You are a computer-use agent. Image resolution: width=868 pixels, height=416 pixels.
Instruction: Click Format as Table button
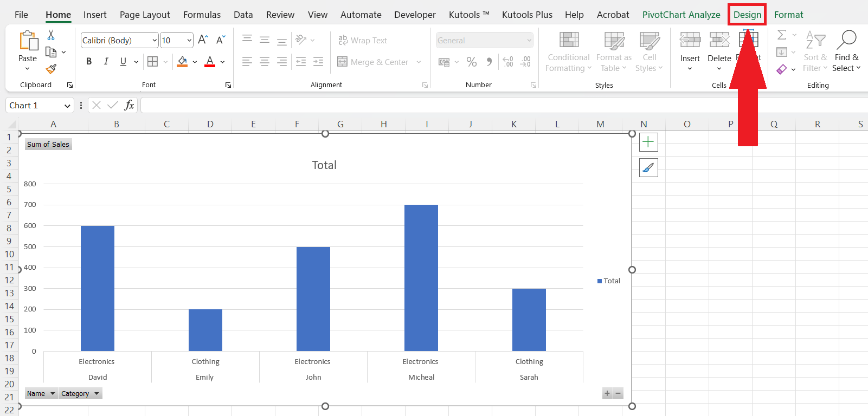pyautogui.click(x=614, y=52)
